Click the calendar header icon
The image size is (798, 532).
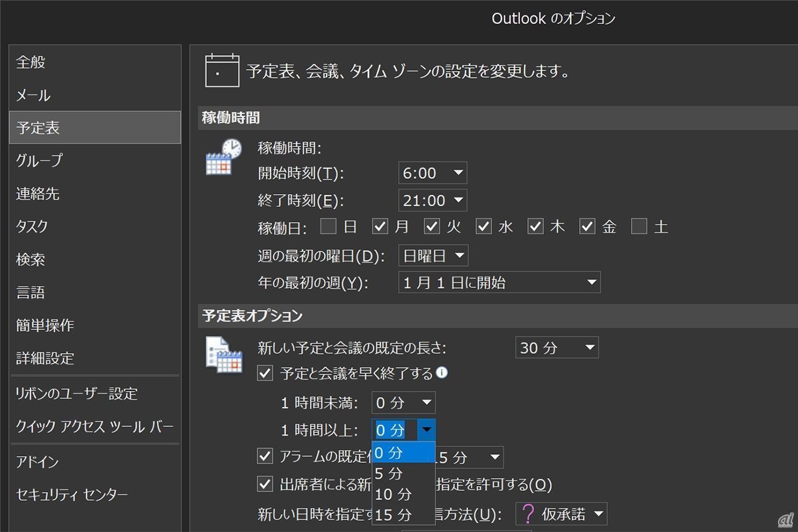tap(222, 70)
